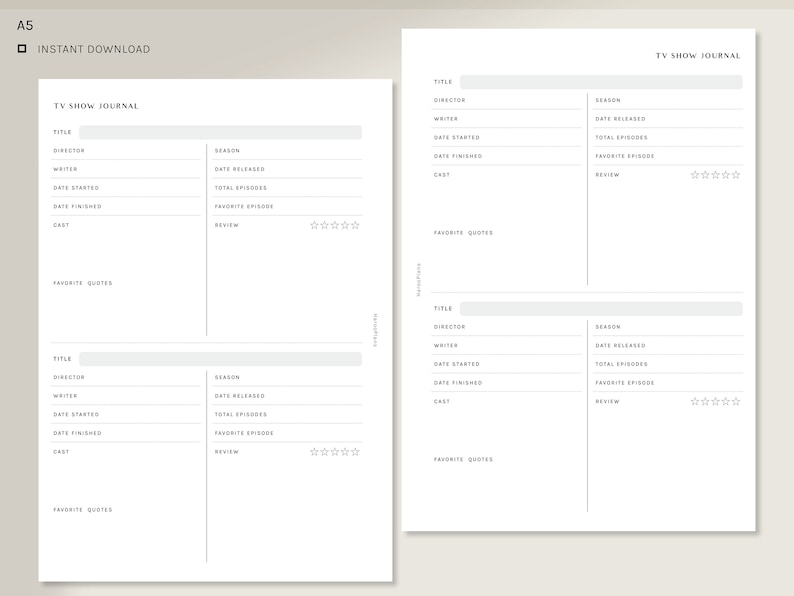This screenshot has width=794, height=596.
Task: Select fifth review star on top-left entry
Action: [x=355, y=225]
